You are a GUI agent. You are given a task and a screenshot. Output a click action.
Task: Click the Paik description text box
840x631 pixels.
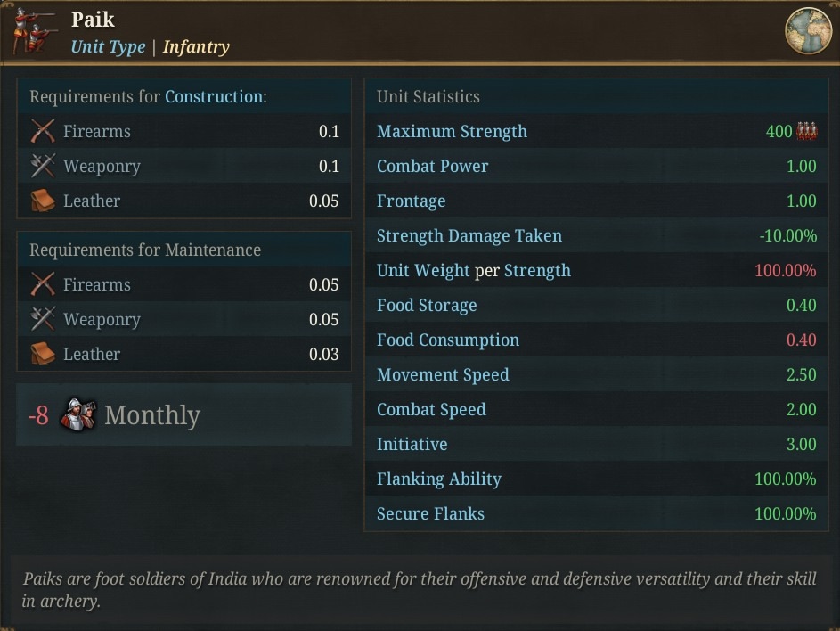coord(419,590)
